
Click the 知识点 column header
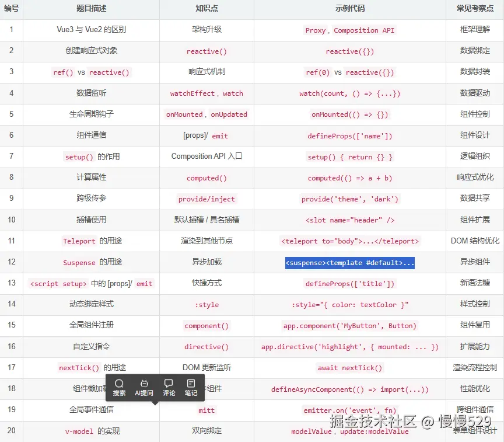point(206,9)
